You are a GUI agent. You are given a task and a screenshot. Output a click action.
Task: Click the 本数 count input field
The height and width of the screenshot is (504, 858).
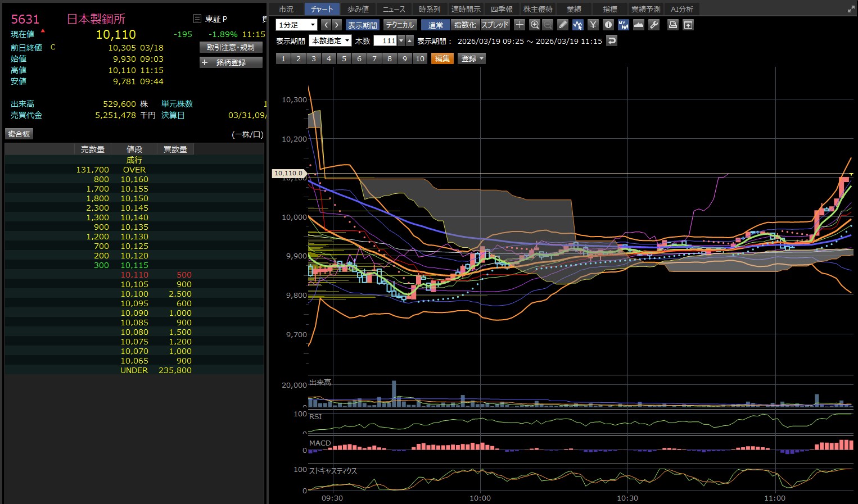tap(386, 40)
